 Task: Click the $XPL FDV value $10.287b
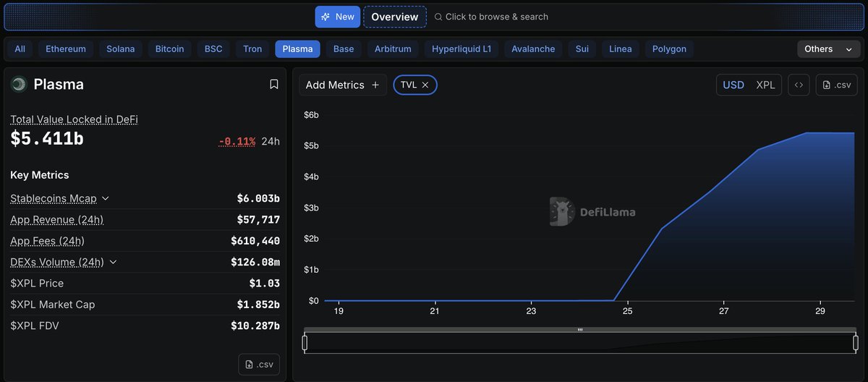tap(255, 326)
